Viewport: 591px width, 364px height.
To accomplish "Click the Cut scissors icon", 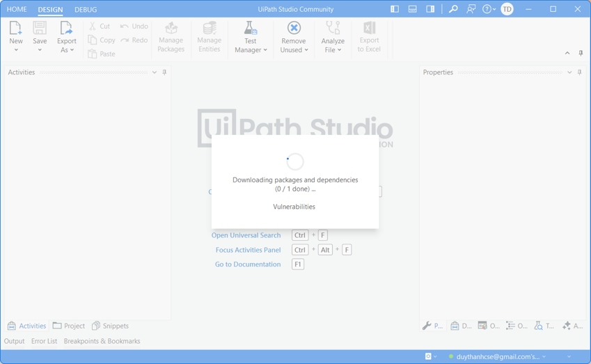I will click(93, 26).
